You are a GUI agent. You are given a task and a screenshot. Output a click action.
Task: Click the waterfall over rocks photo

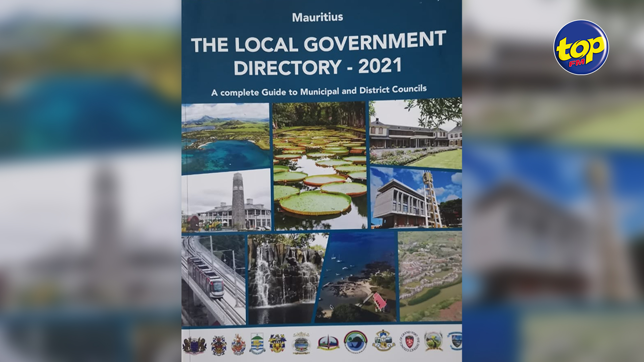pyautogui.click(x=285, y=278)
